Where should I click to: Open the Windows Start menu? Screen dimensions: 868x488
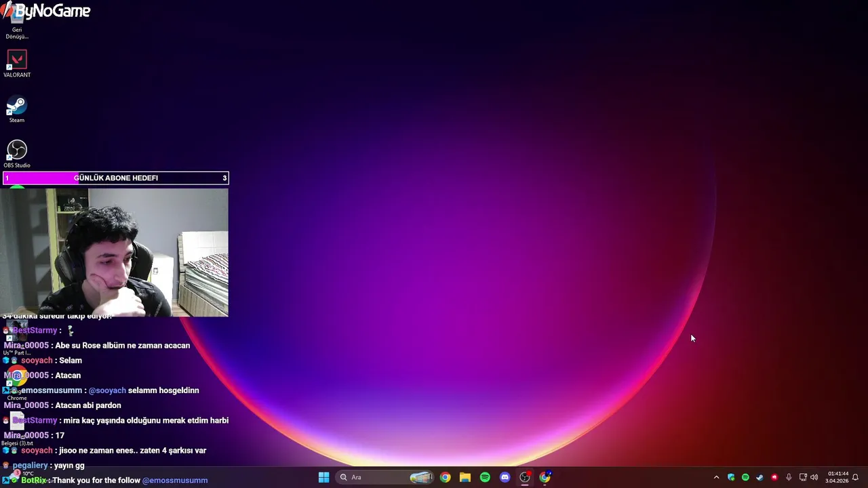point(323,477)
